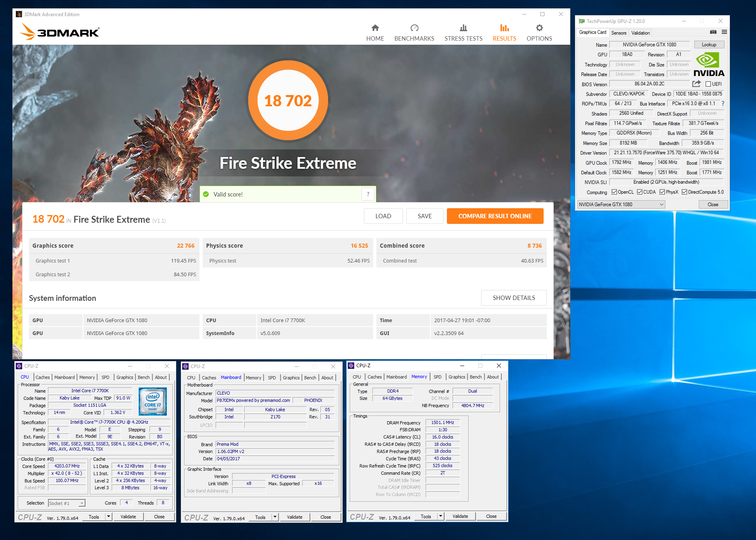Screen dimensions: 756x540
Task: Click the Time value 2017-04-27 19:01 in 3DMark
Action: coord(462,321)
